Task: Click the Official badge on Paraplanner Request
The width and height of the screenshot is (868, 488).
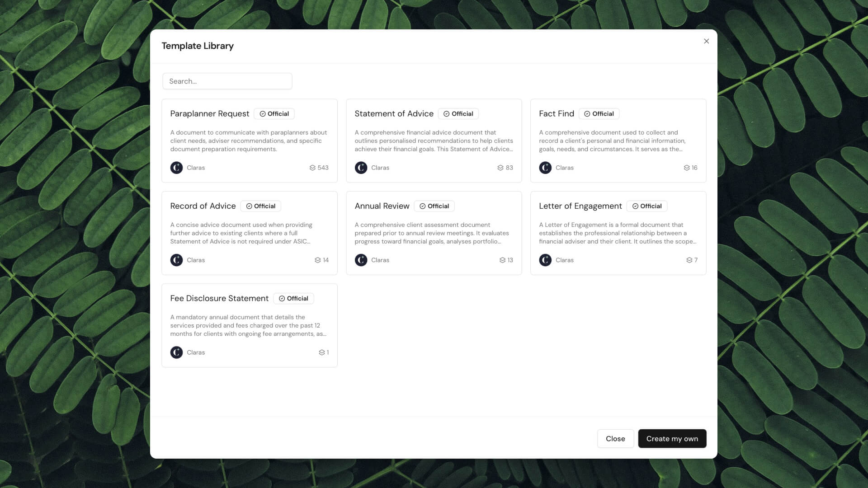Action: click(274, 113)
